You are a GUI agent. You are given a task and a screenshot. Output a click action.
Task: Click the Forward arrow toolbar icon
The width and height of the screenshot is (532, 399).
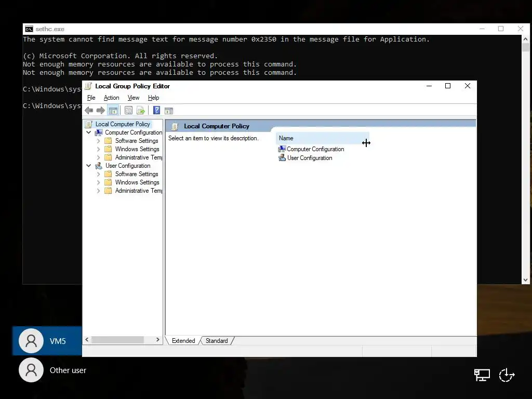pyautogui.click(x=101, y=110)
